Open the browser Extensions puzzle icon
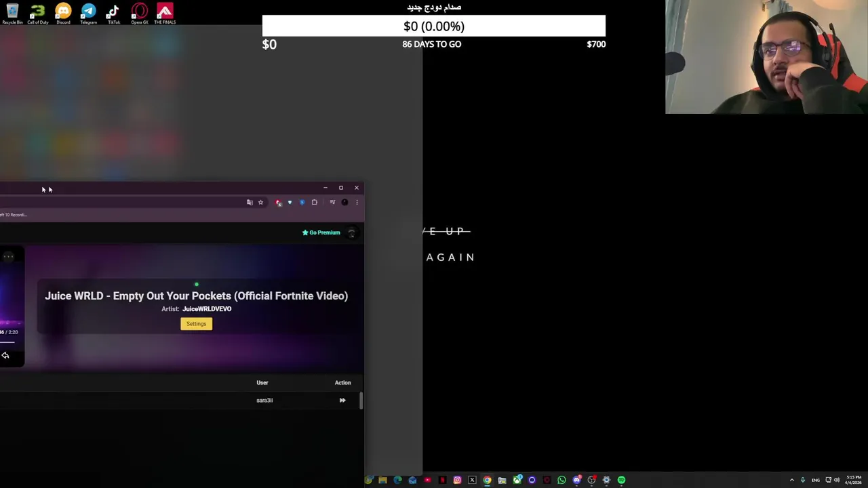The image size is (868, 488). pyautogui.click(x=314, y=202)
